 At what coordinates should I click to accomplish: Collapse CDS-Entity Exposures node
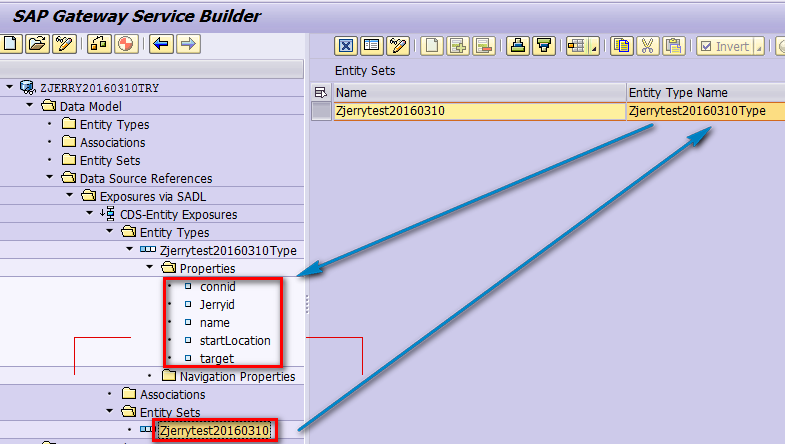coord(90,214)
